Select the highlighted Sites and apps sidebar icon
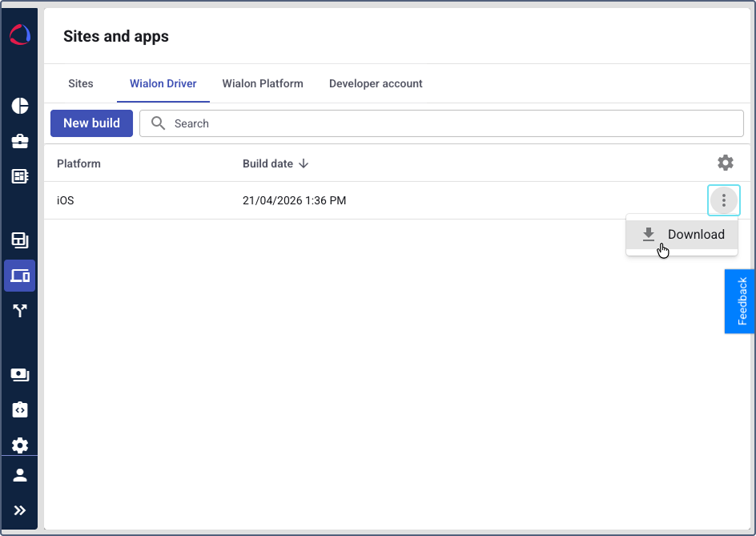Screen dimensions: 756x536 pos(20,276)
